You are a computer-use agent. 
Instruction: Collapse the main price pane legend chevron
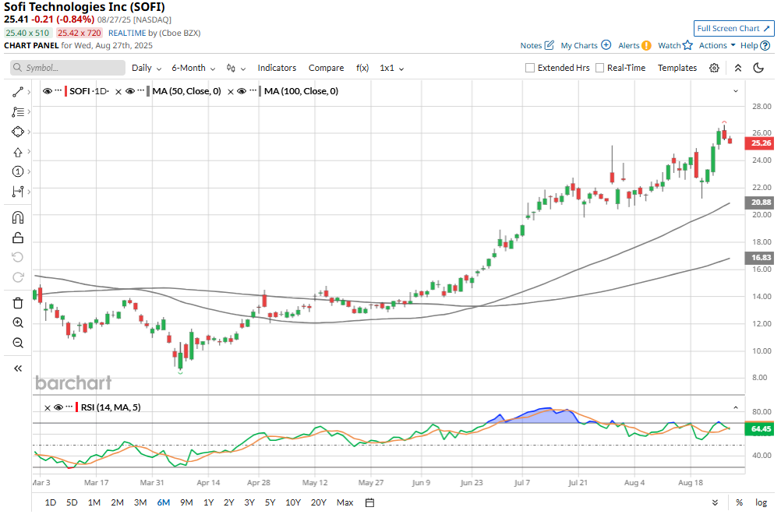click(736, 91)
